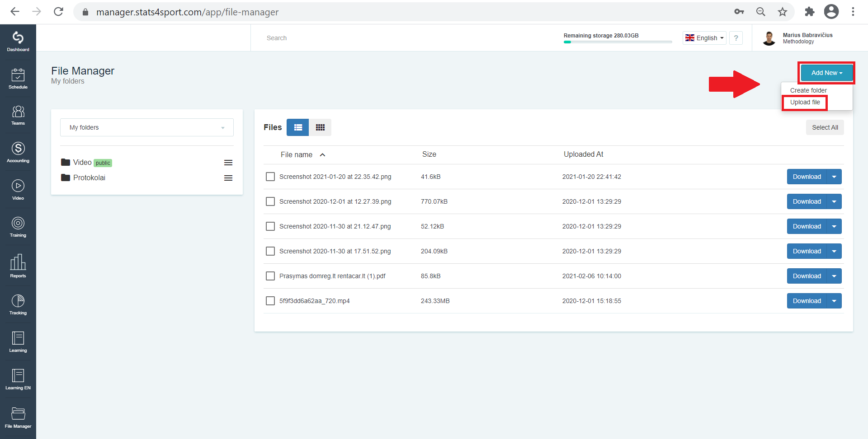Open the Reports sidebar icon
This screenshot has height=439, width=868.
pyautogui.click(x=18, y=266)
